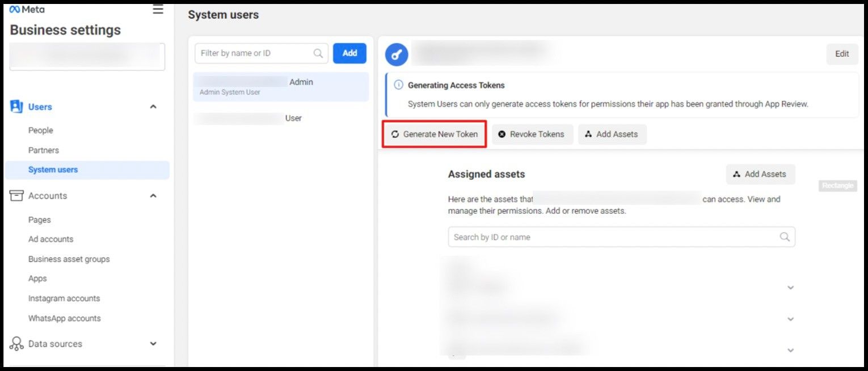Screen dimensions: 868x371
Task: Open the hamburger menu icon
Action: pos(158,10)
